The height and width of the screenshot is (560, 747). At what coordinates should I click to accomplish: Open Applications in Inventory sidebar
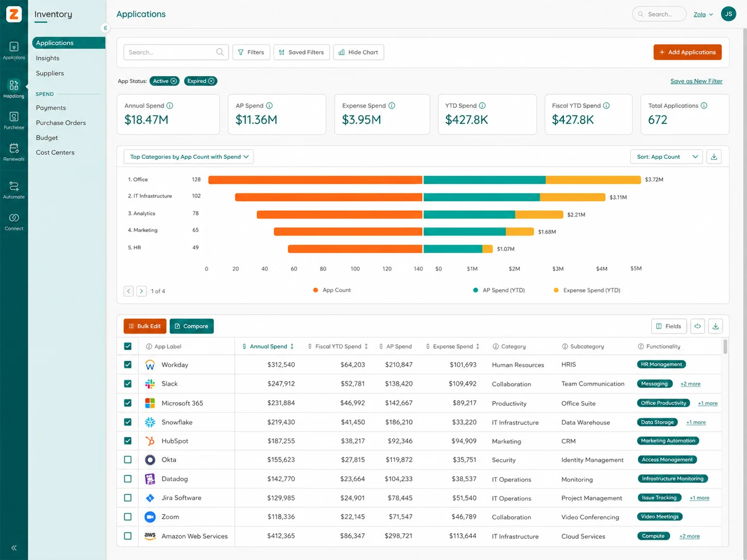(69, 43)
